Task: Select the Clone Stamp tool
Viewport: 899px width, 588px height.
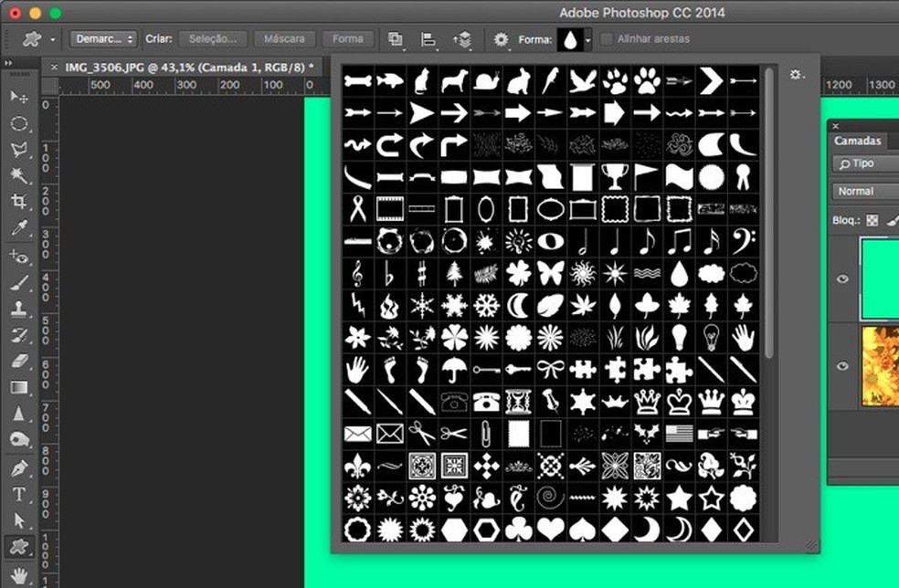Action: tap(19, 309)
